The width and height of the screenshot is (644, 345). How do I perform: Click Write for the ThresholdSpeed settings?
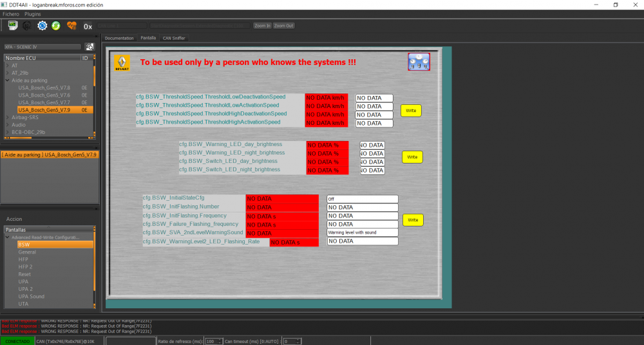point(411,111)
